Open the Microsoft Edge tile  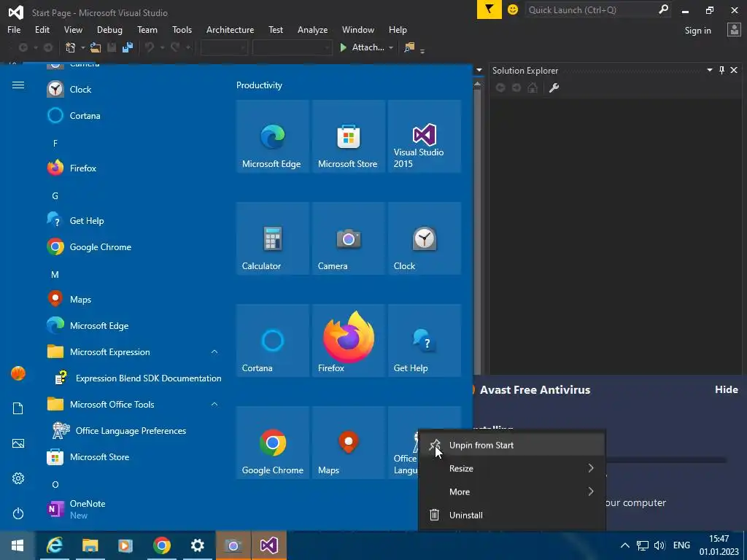click(273, 136)
